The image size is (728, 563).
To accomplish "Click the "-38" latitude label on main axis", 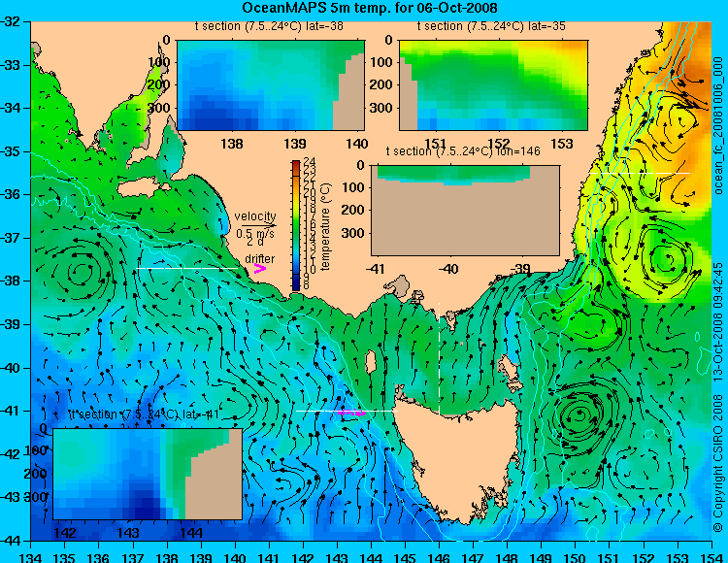I will click(11, 281).
